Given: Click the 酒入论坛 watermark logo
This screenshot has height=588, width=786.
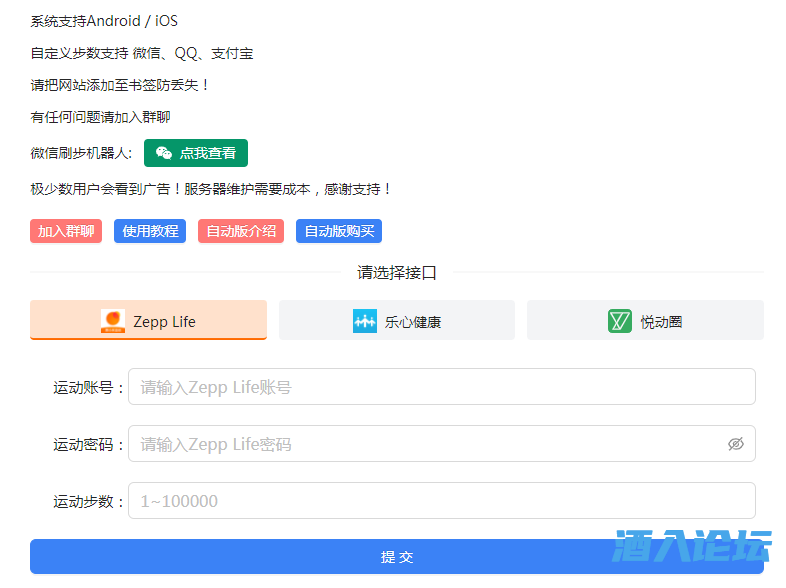Looking at the screenshot, I should pyautogui.click(x=692, y=546).
